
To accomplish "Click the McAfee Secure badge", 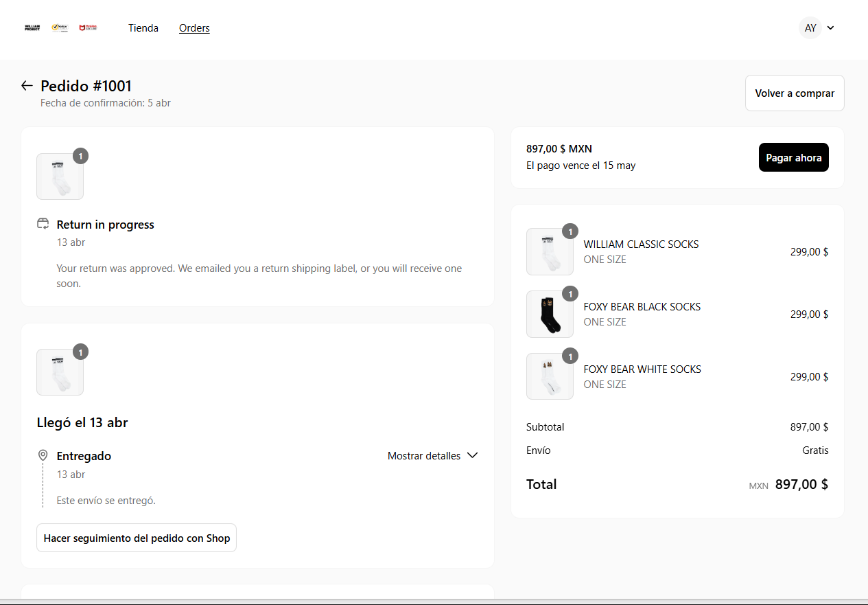I will pyautogui.click(x=88, y=28).
